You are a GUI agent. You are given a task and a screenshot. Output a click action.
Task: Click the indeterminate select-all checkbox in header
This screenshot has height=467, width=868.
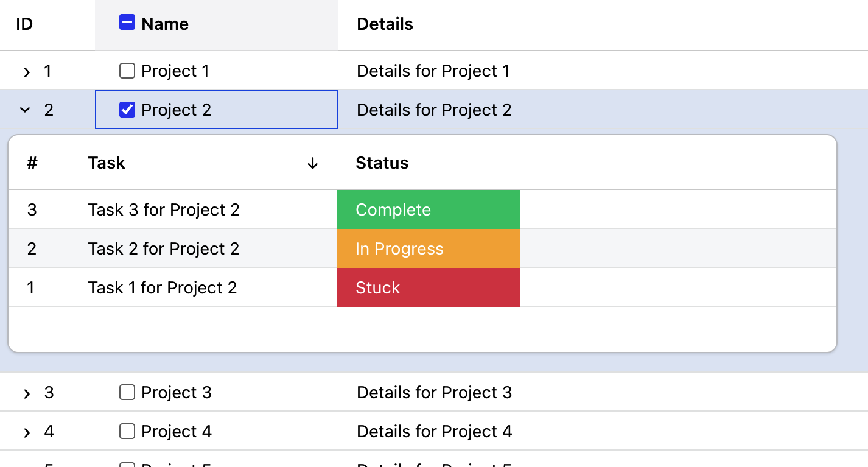[127, 21]
